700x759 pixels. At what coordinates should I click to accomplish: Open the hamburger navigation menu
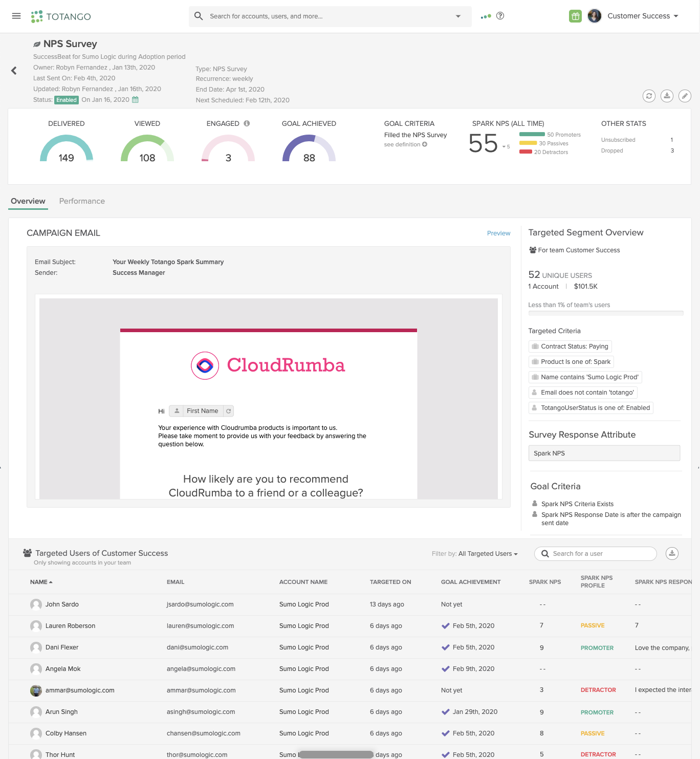(16, 16)
